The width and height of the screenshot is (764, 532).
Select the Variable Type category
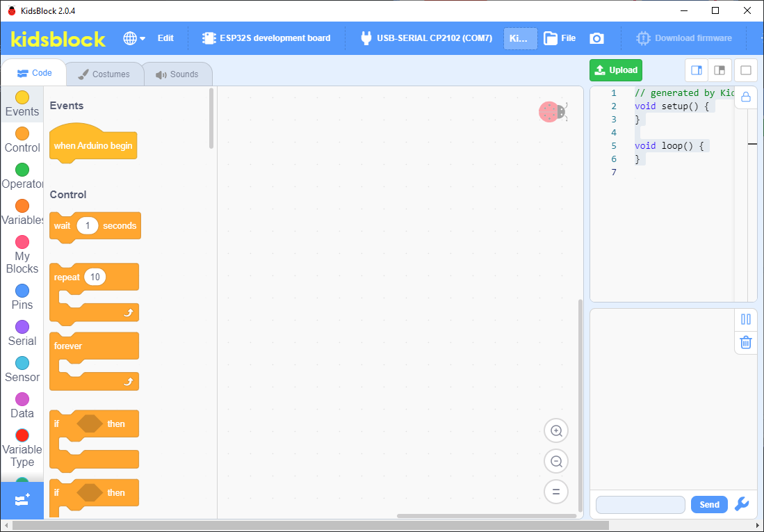point(22,448)
